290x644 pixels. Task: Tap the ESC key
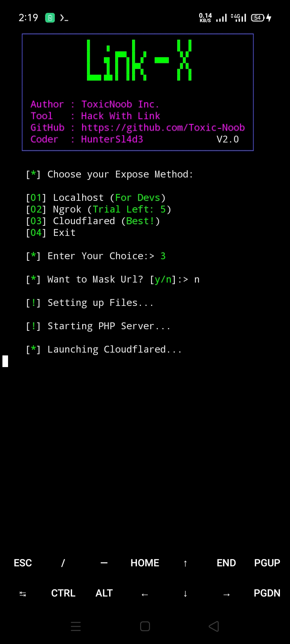23,563
